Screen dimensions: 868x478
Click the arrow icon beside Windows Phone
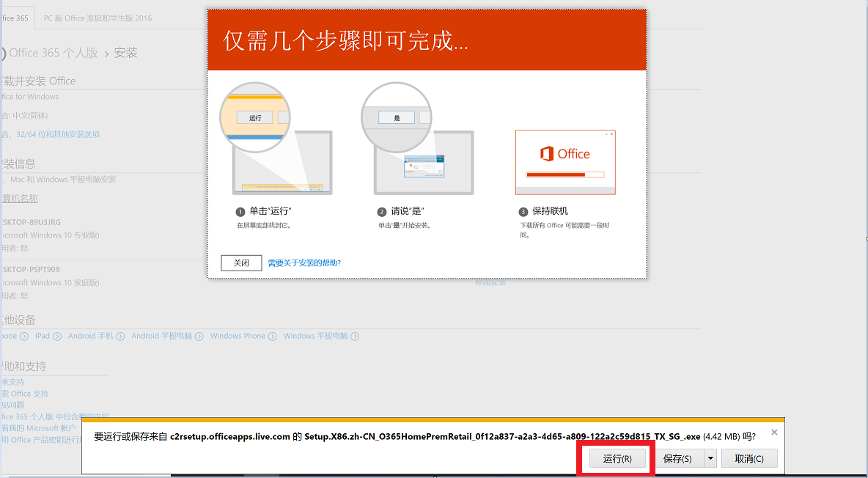[273, 337]
